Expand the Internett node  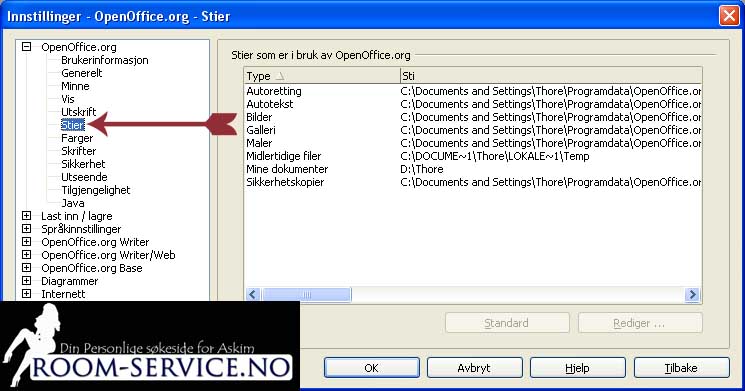27,294
